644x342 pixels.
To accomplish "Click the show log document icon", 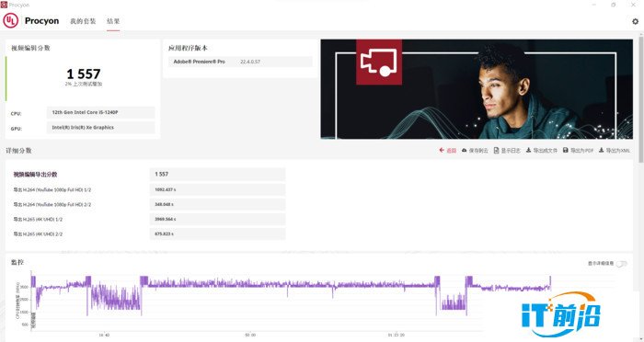I will (x=496, y=150).
